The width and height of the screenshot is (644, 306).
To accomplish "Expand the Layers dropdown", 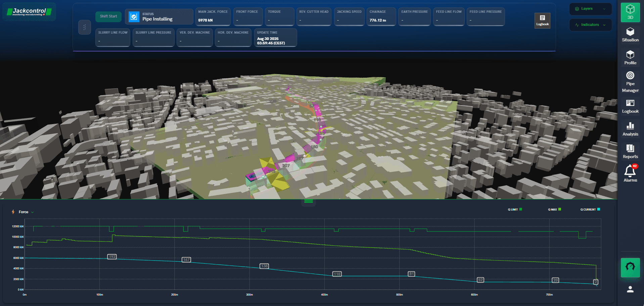I will pos(590,9).
